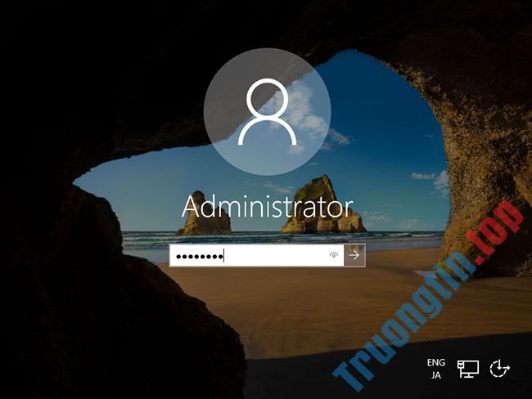Open the ENG JA input language switcher
The height and width of the screenshot is (399, 532).
[436, 369]
